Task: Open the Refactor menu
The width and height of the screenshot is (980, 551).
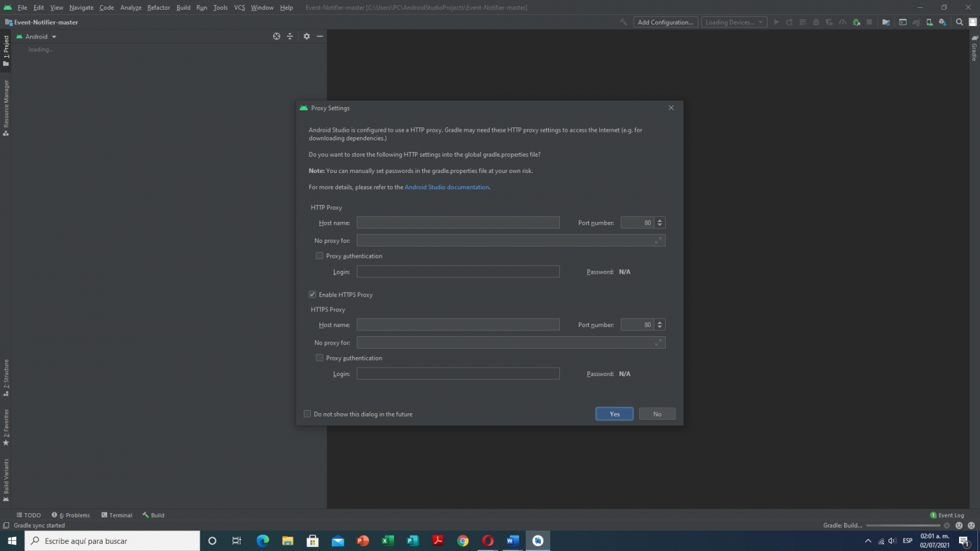Action: (159, 8)
